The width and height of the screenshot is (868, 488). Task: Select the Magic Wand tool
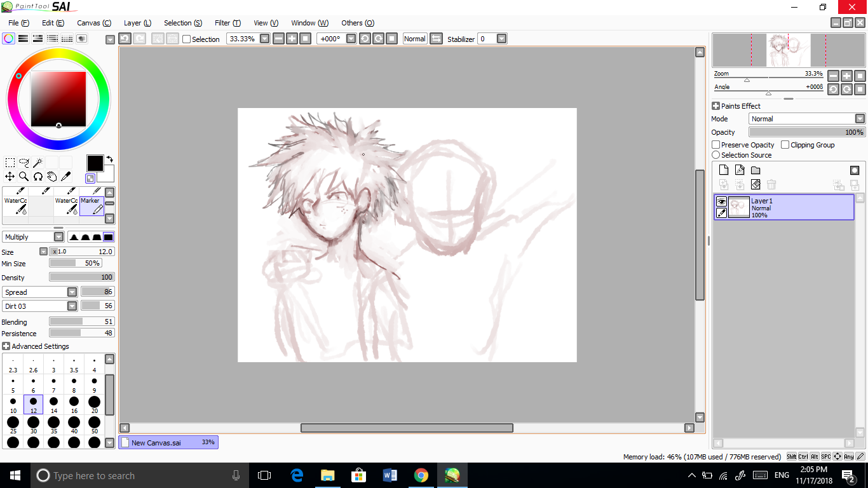pos(37,163)
